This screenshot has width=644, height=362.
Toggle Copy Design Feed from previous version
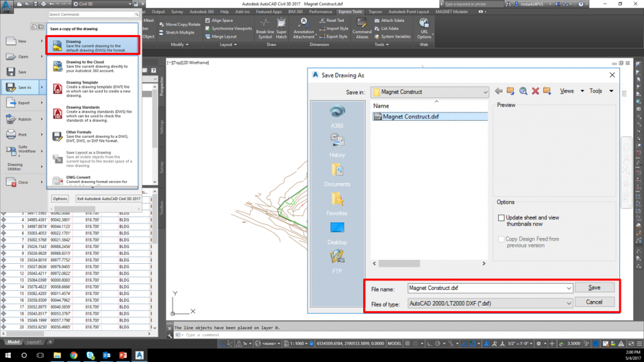[501, 239]
